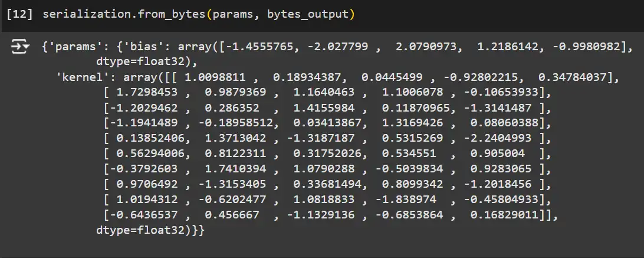Click kernel value 0.8122311
Screen dimensions: 644x258
pyautogui.click(x=236, y=154)
